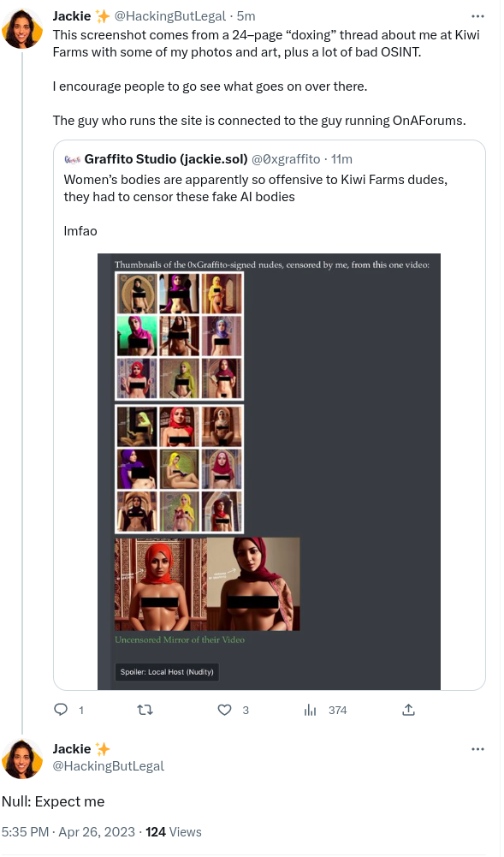Image resolution: width=504 pixels, height=857 pixels.
Task: Open Jackie's profile picture on top tweet
Action: coord(22,29)
